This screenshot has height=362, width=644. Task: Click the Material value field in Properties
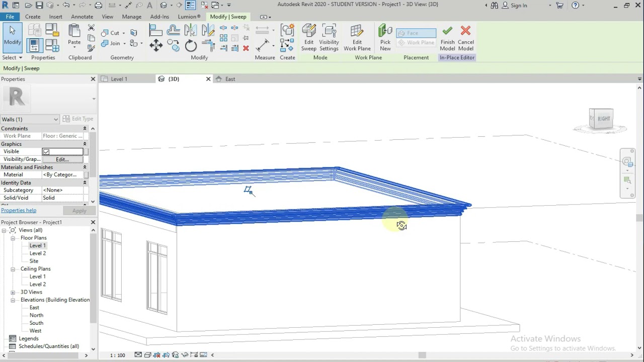[x=62, y=175]
